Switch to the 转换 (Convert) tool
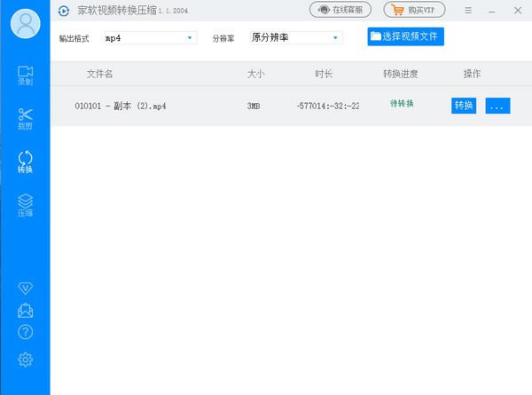 (25, 162)
